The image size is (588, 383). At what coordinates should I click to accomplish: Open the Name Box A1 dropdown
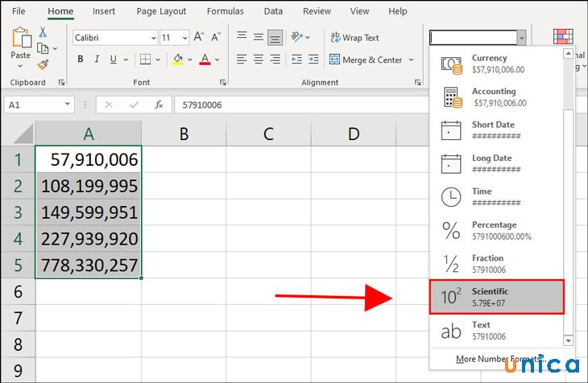tap(68, 104)
